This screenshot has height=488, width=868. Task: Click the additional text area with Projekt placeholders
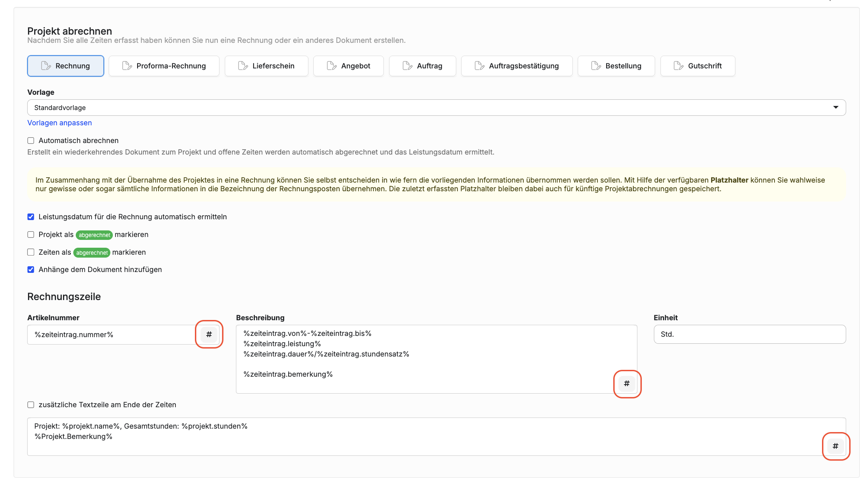coord(436,436)
